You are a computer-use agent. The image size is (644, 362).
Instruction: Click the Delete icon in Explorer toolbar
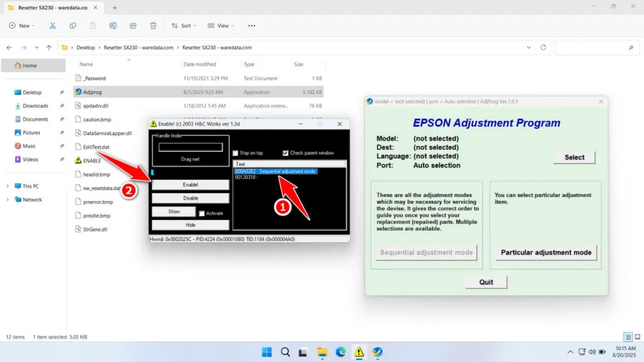pos(153,25)
